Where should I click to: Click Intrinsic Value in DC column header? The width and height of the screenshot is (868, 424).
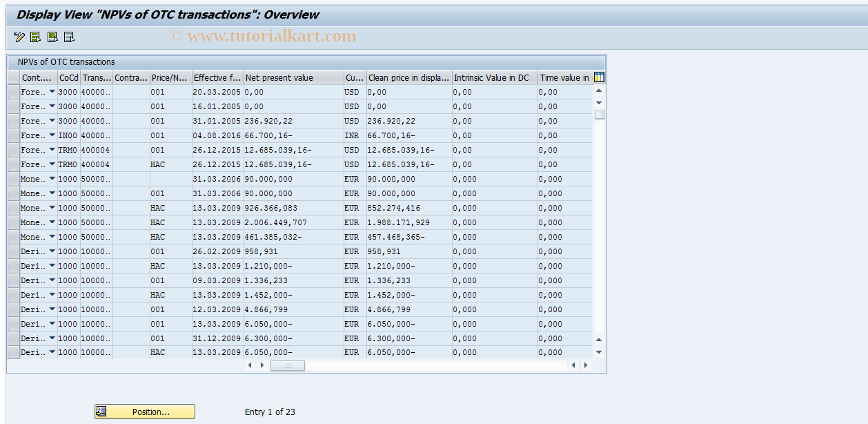(495, 77)
